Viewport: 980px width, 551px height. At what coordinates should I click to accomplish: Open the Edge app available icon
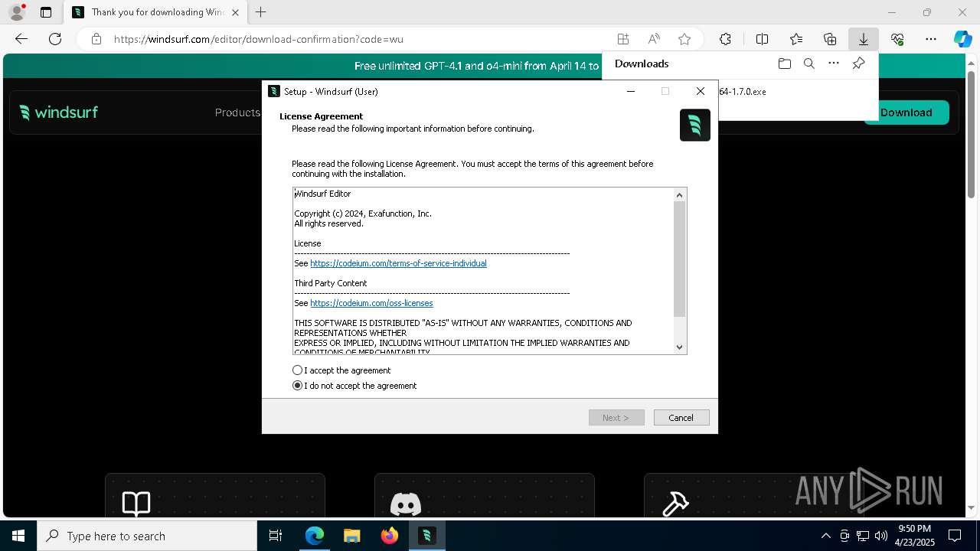[623, 39]
